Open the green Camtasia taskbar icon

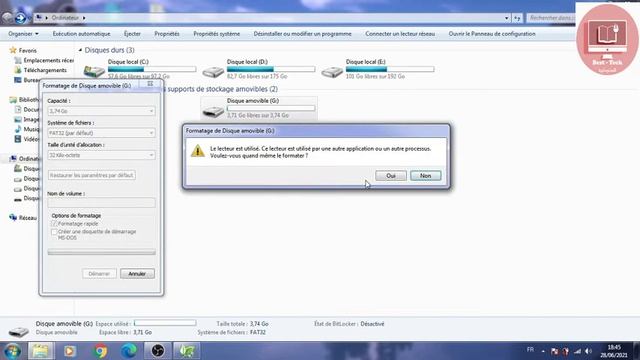[x=187, y=351]
